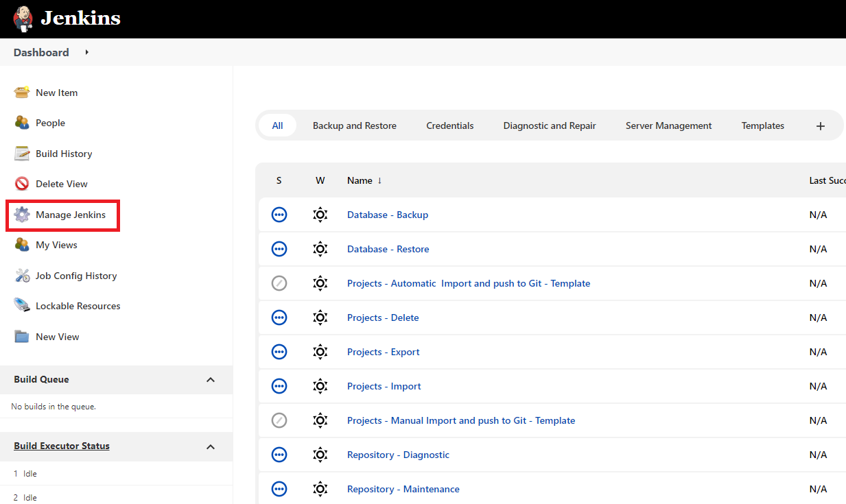Viewport: 846px width, 504px height.
Task: Click the Manage Jenkins gear icon
Action: [x=22, y=215]
